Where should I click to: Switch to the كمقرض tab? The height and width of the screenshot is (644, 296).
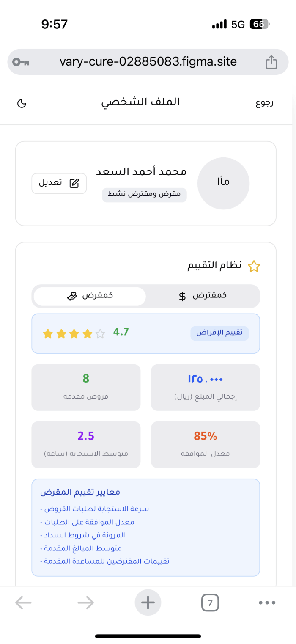(x=90, y=296)
